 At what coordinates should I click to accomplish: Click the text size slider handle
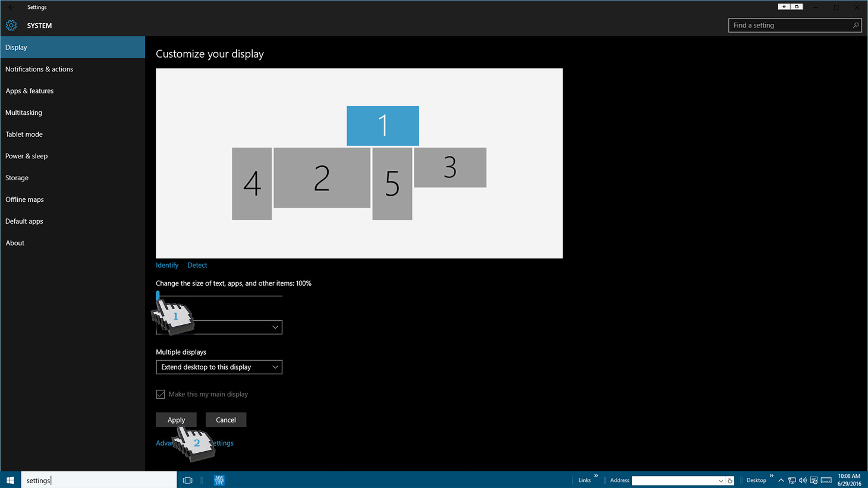(x=158, y=295)
